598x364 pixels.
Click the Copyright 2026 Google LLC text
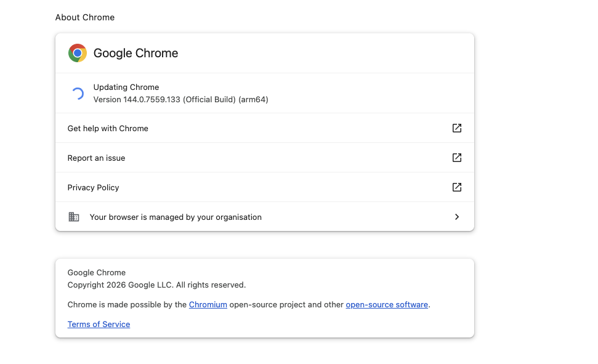coord(156,285)
